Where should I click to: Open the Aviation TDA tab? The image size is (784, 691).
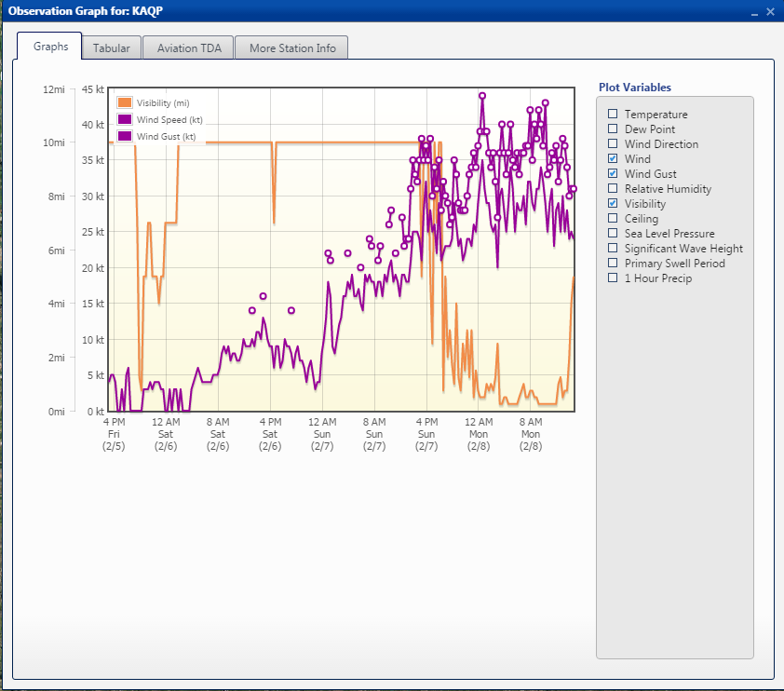tap(188, 48)
